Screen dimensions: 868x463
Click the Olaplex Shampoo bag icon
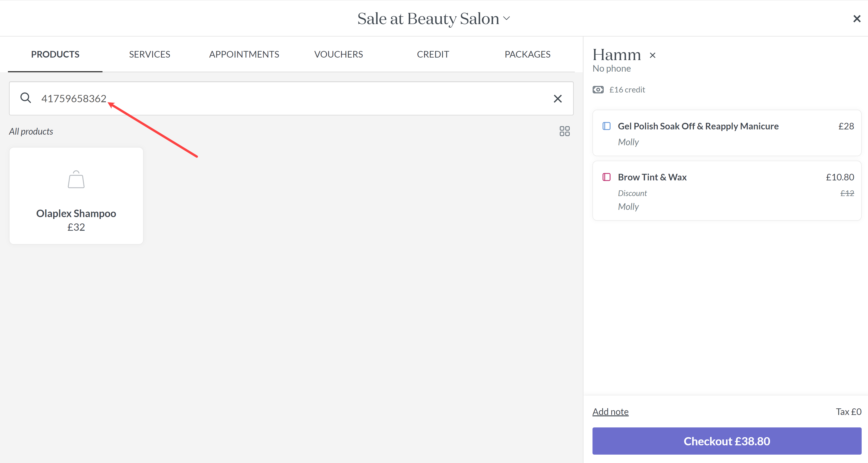tap(76, 179)
